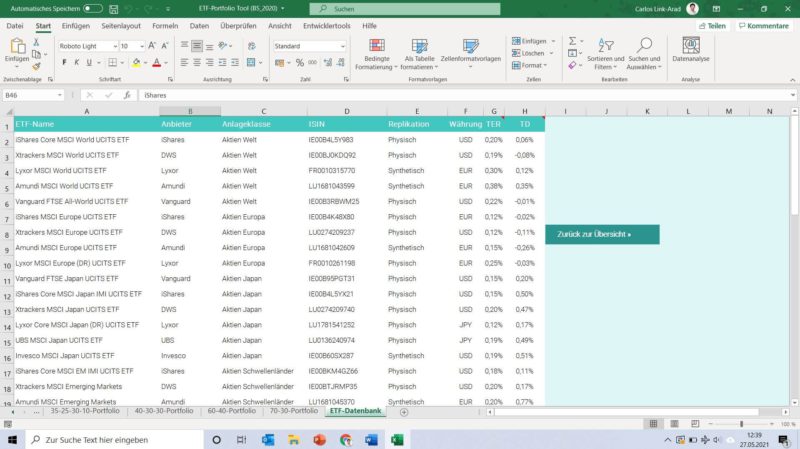Toggle the AutoSave switch
Image resolution: width=800 pixels, height=449 pixels.
(x=93, y=9)
